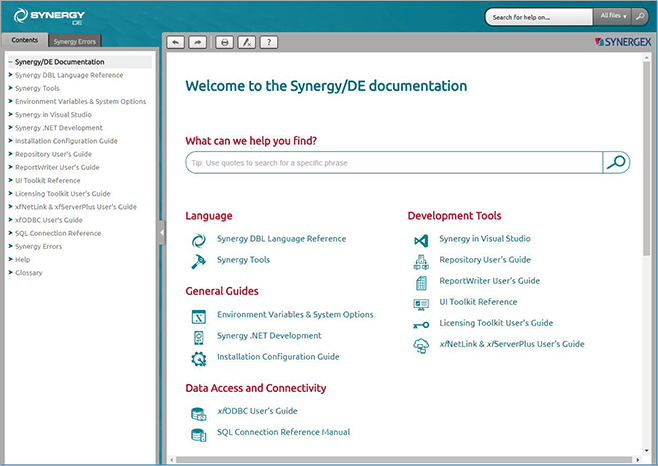Expand the Synergy Tools tree node
The width and height of the screenshot is (658, 466).
10,88
